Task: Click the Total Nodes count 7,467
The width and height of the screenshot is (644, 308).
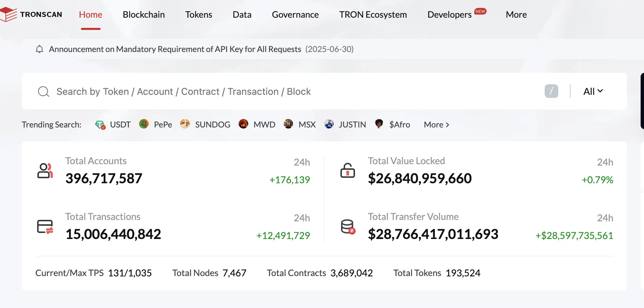Action: 234,273
